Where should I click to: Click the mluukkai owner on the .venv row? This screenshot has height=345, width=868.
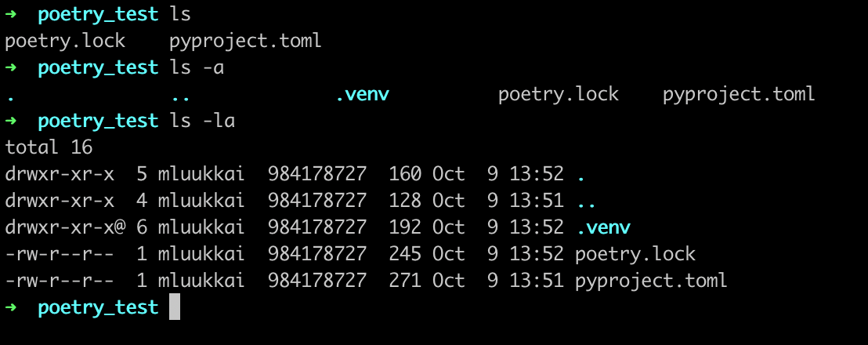click(202, 227)
